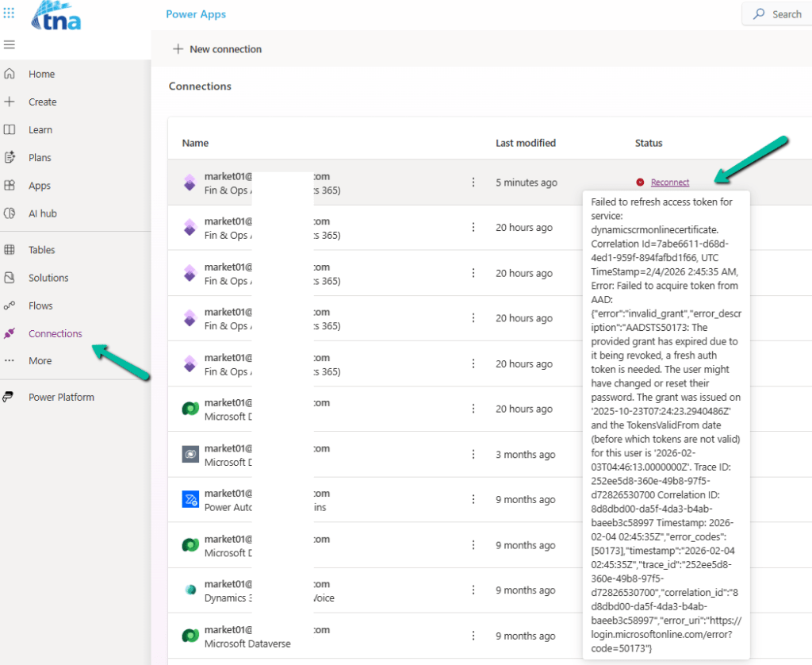Open options for the 5 minutes ago connection
The height and width of the screenshot is (665, 812).
473,183
